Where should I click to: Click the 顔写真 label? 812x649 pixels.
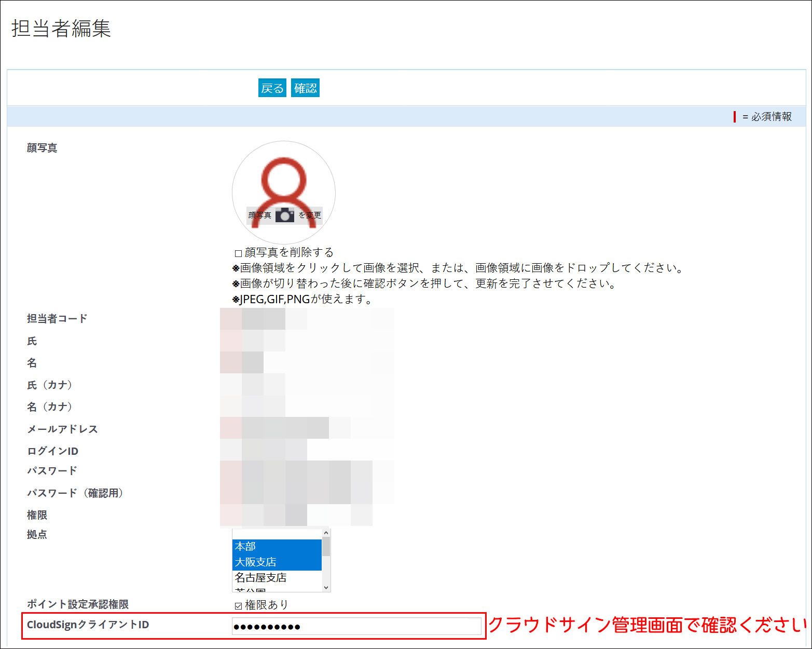point(42,148)
